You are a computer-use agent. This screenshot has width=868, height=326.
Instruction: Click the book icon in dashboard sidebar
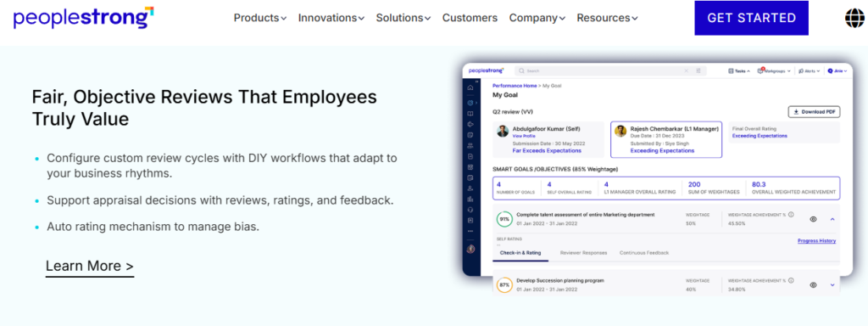click(470, 113)
